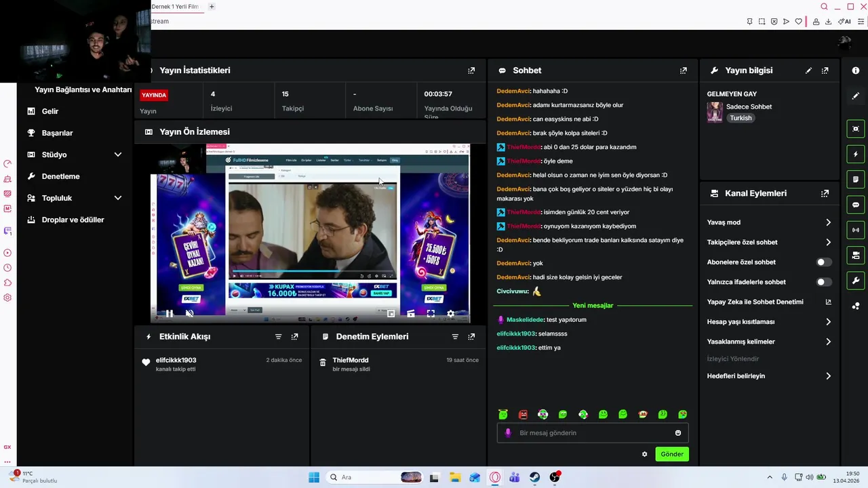Pop out the Denetim Eylemleri panel
Viewport: 868px width, 488px height.
tap(471, 337)
